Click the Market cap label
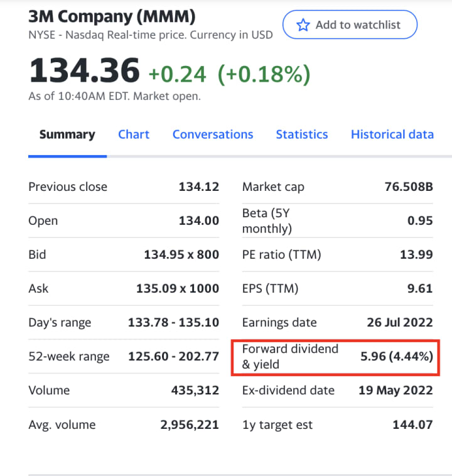This screenshot has width=452, height=476. point(273,187)
